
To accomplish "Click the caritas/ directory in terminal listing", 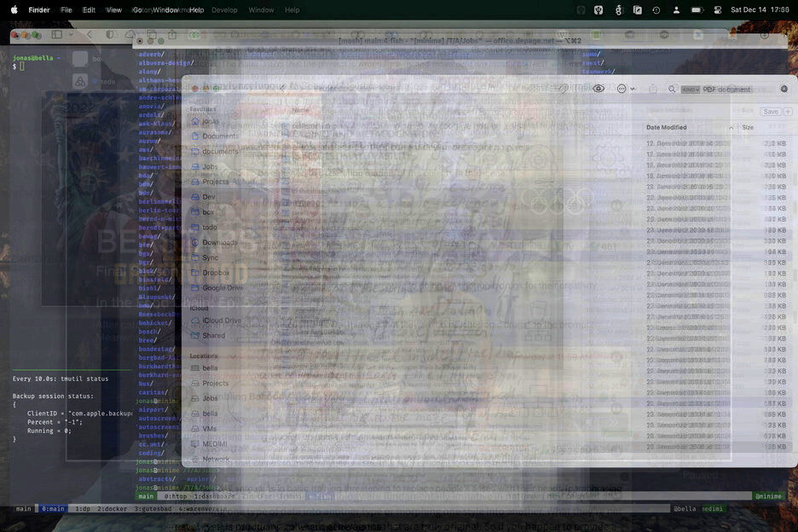I will tap(153, 392).
